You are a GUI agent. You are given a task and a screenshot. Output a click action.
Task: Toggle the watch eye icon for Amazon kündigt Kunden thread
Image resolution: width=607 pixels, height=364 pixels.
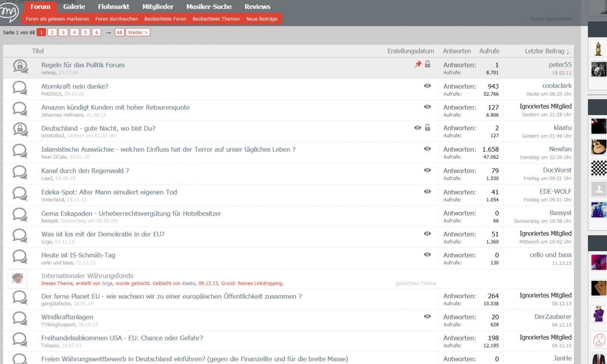point(427,107)
